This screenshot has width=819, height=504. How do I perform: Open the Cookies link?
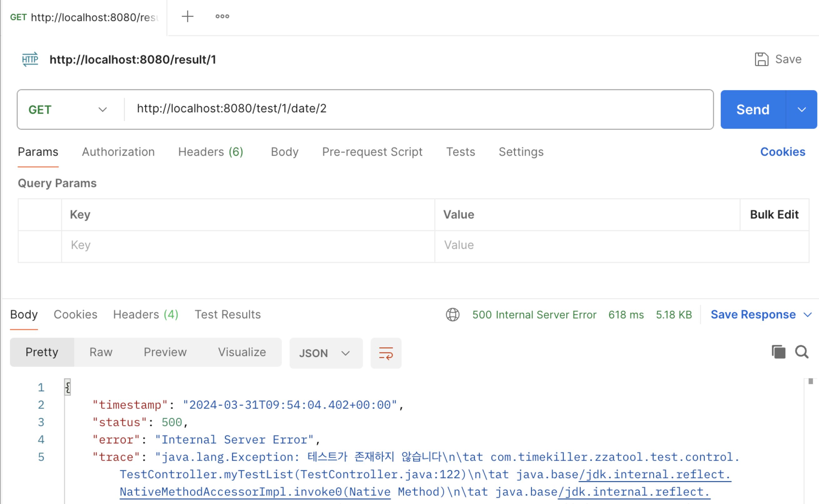coord(783,152)
